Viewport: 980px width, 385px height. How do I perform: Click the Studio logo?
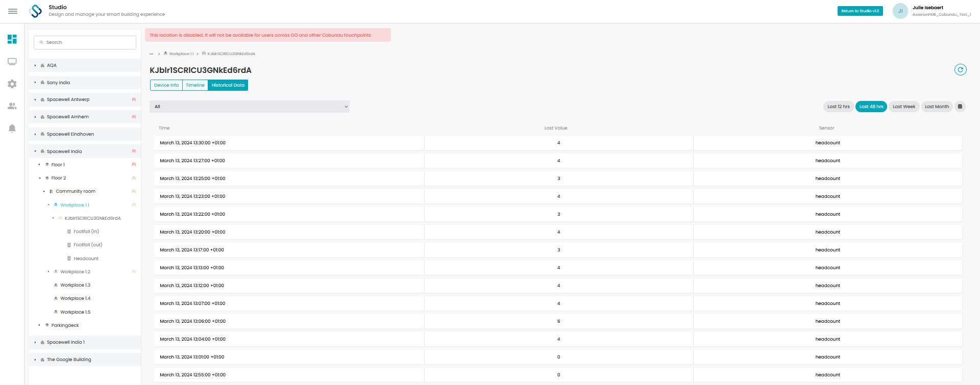(x=36, y=11)
